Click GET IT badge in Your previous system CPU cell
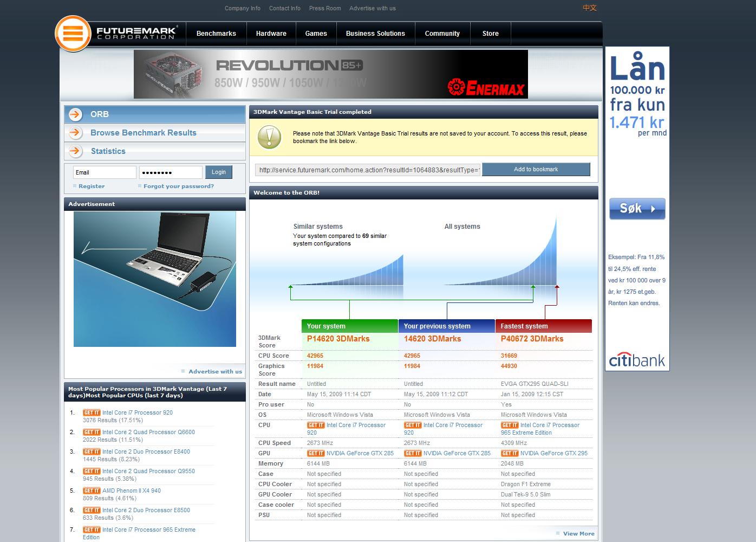 (x=413, y=425)
